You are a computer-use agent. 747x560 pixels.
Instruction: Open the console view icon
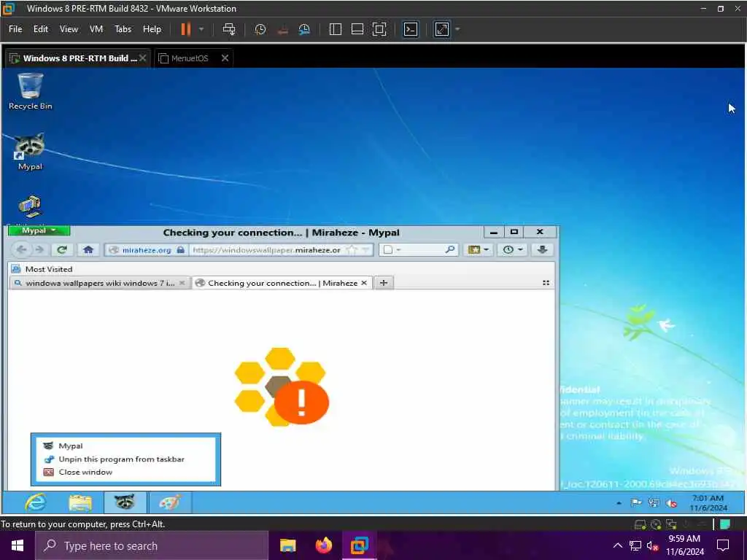click(x=410, y=29)
